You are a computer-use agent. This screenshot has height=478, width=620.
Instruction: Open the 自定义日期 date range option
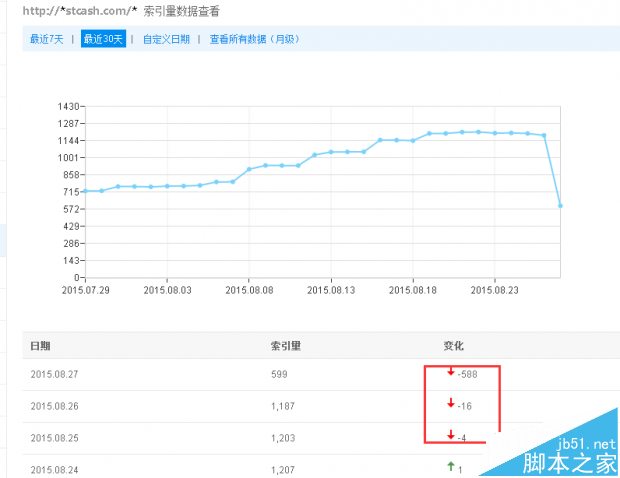[x=166, y=39]
